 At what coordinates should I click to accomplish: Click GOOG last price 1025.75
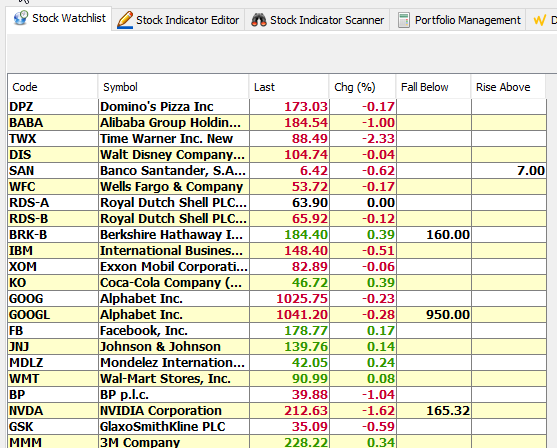coord(290,298)
